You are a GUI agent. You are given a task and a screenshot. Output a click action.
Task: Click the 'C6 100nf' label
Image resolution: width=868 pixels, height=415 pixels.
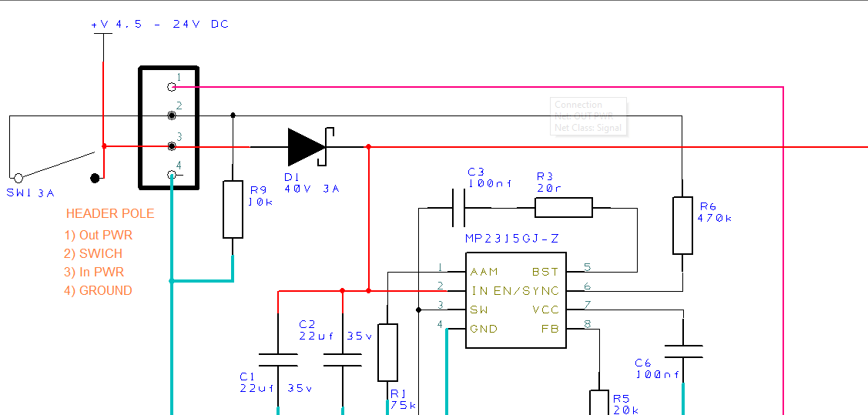656,369
